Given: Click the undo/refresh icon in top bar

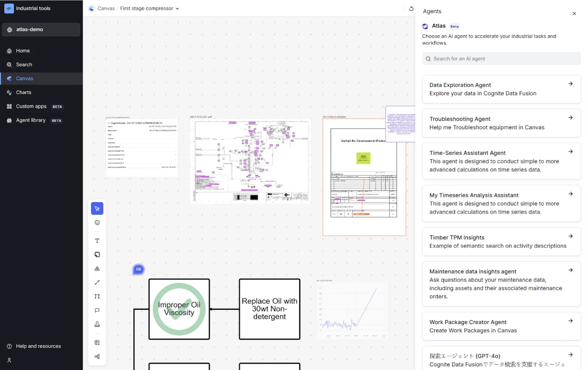Looking at the screenshot, I should (411, 9).
